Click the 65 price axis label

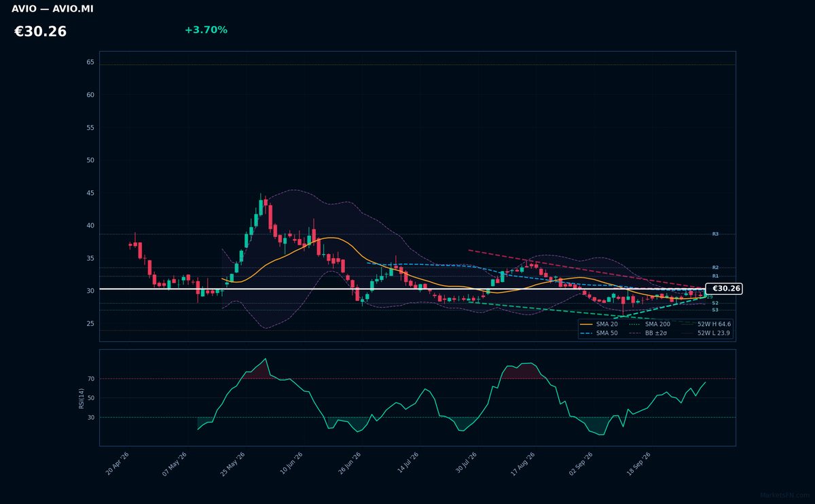90,62
